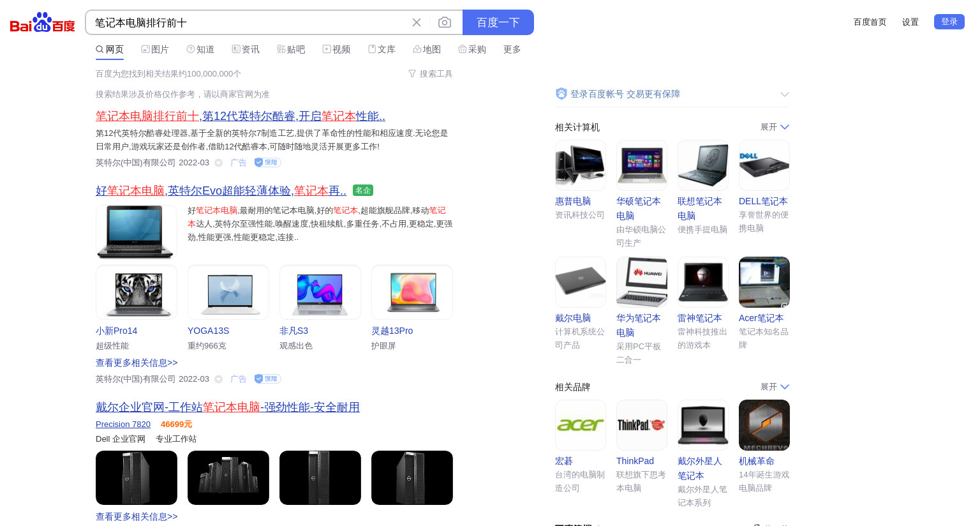Open 好笔记本电脑 英特尔Evo result title
Screen dimensions: 980x526
(221, 191)
